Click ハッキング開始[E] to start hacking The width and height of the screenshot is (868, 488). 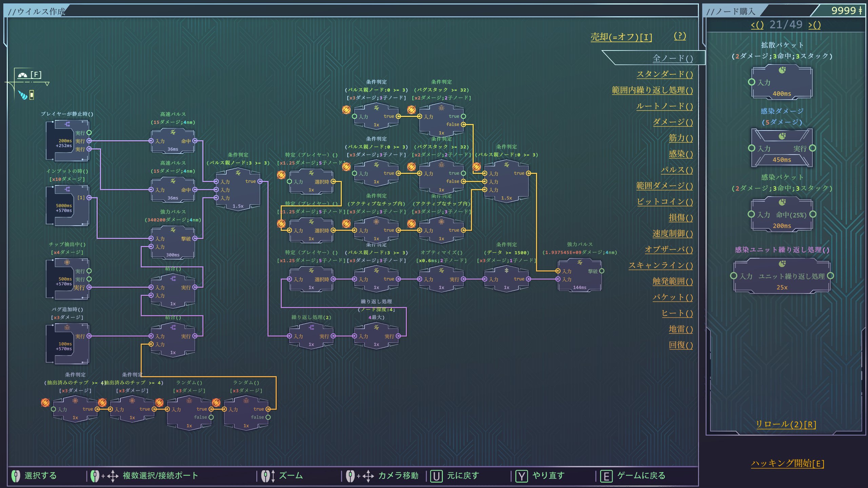point(787,463)
